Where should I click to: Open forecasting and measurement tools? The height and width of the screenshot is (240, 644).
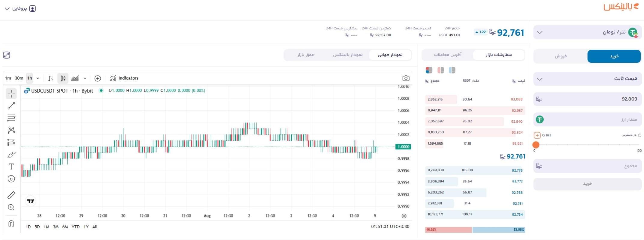(11, 142)
